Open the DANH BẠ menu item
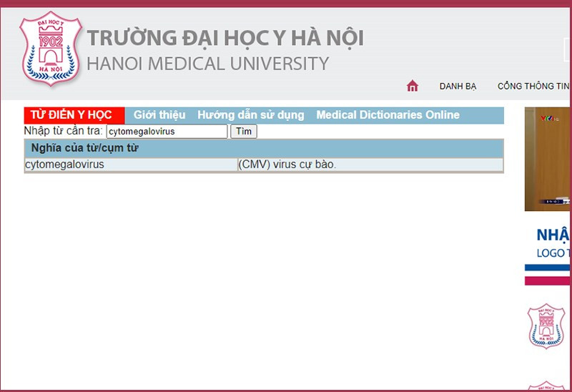 pyautogui.click(x=458, y=87)
